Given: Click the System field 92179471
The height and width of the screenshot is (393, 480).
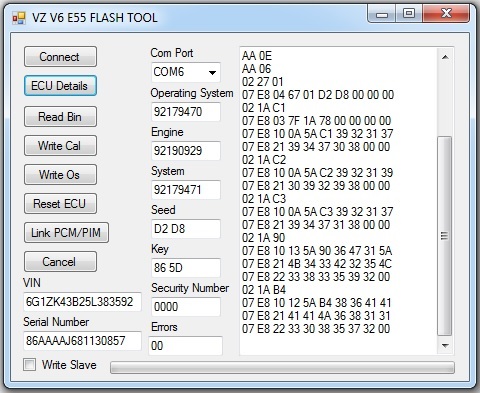Looking at the screenshot, I should tap(186, 190).
